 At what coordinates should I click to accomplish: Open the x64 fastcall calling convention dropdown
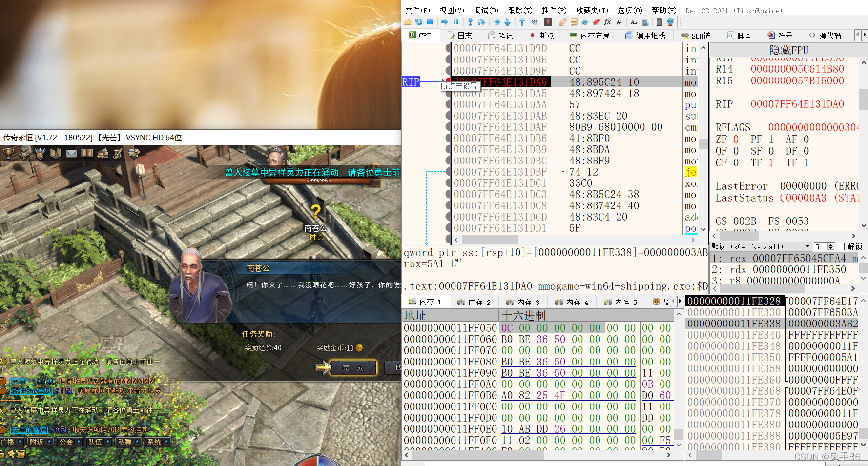(761, 246)
